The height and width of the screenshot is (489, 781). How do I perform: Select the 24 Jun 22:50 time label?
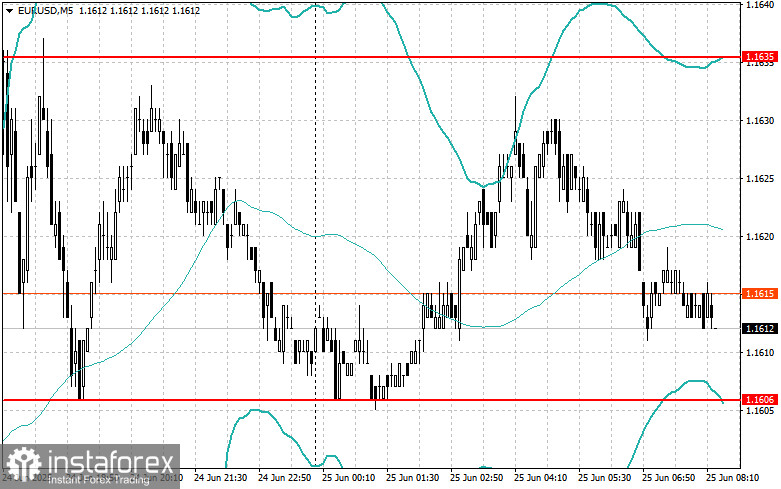[284, 478]
